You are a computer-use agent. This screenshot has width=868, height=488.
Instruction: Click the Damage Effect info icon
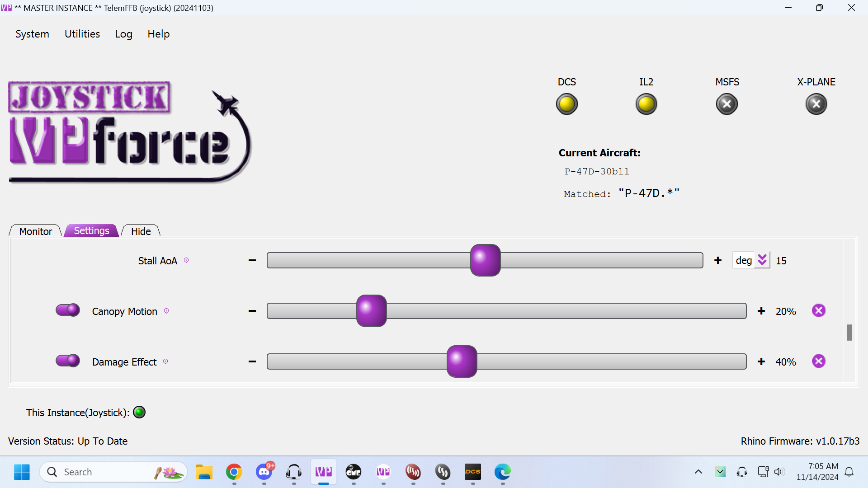coord(165,361)
